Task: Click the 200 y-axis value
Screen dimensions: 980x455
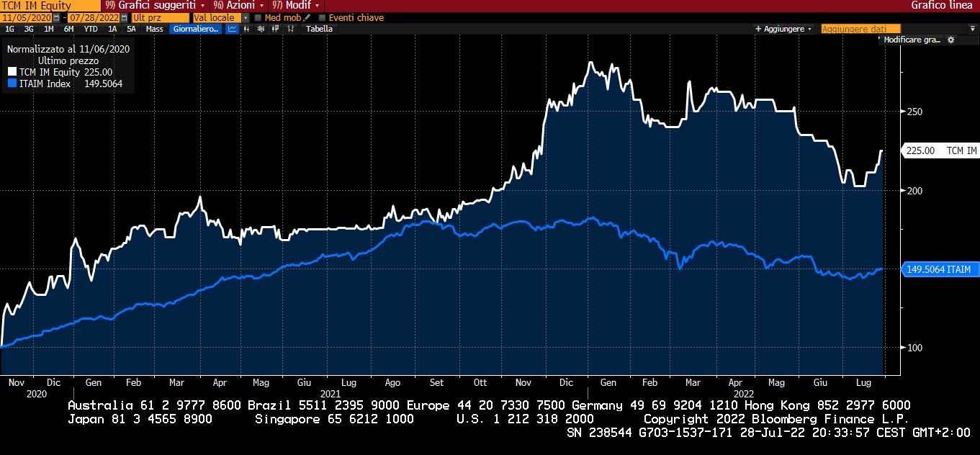Action: point(914,190)
